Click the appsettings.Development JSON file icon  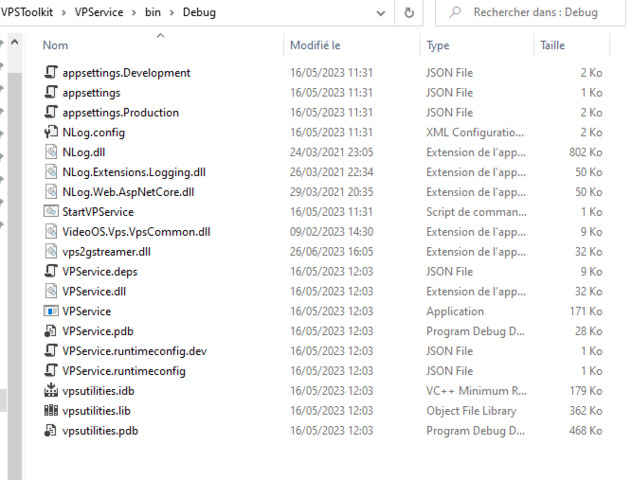pyautogui.click(x=52, y=73)
